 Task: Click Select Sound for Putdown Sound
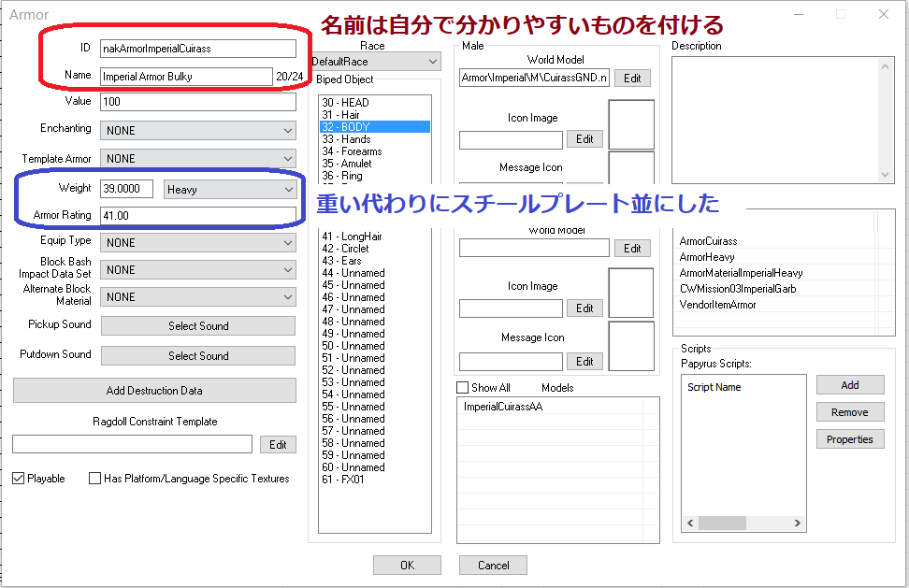(x=198, y=355)
